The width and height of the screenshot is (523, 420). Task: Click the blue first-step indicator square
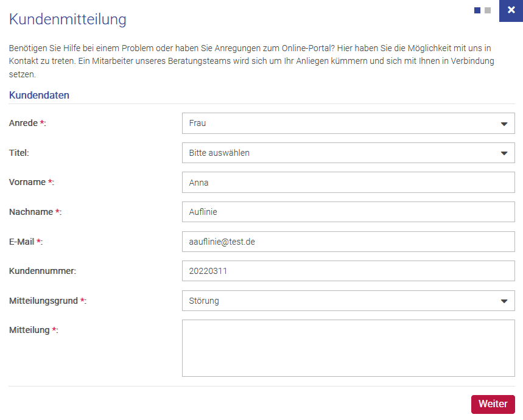coord(477,10)
